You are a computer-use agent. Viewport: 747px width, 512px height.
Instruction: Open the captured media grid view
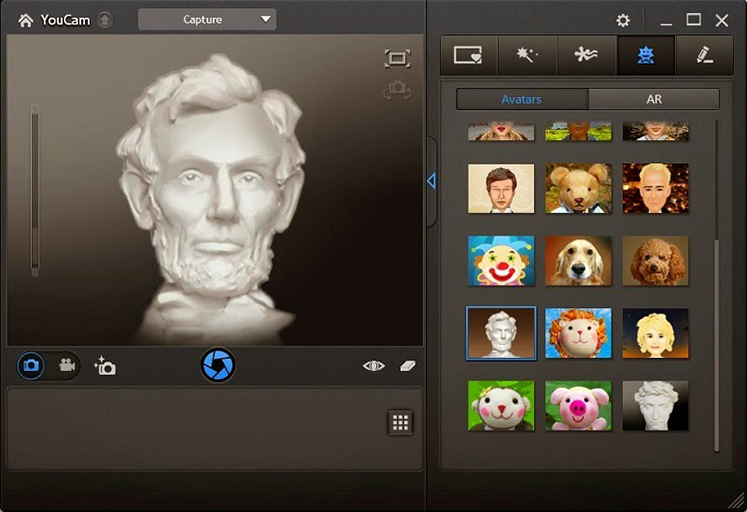[x=400, y=422]
